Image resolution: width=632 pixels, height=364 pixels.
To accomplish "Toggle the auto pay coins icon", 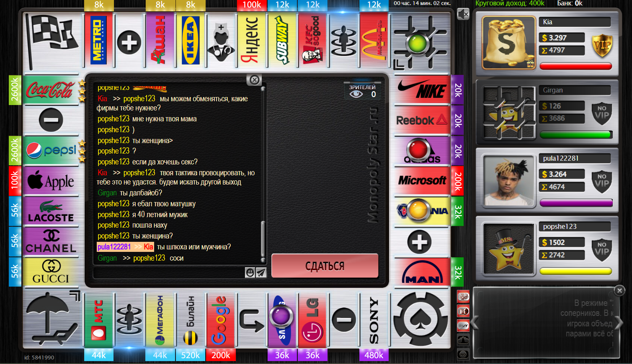I will (x=463, y=311).
